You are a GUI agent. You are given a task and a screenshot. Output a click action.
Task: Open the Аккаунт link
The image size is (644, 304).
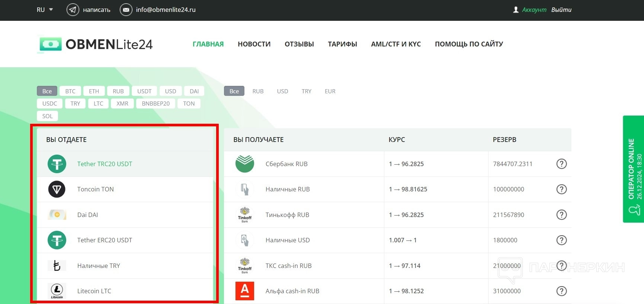(x=534, y=10)
